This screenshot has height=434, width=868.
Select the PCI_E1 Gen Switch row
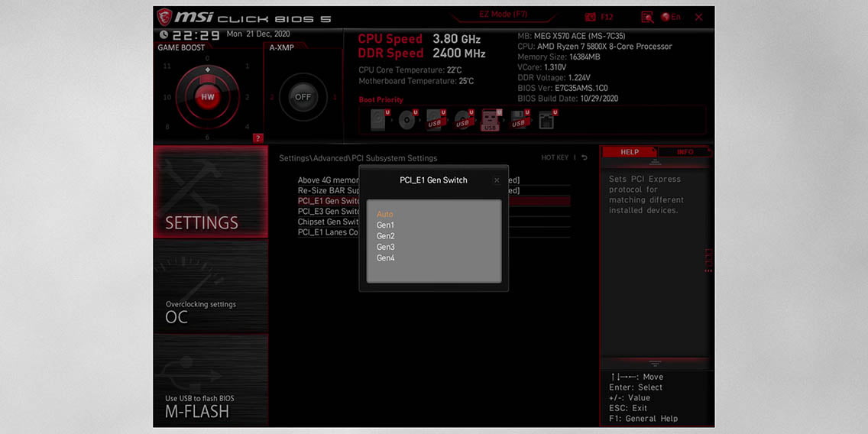pyautogui.click(x=434, y=201)
